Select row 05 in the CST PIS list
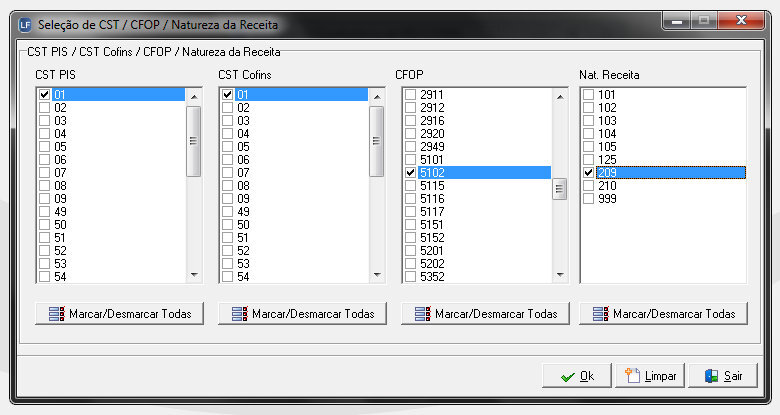780x415 pixels. pos(111,147)
